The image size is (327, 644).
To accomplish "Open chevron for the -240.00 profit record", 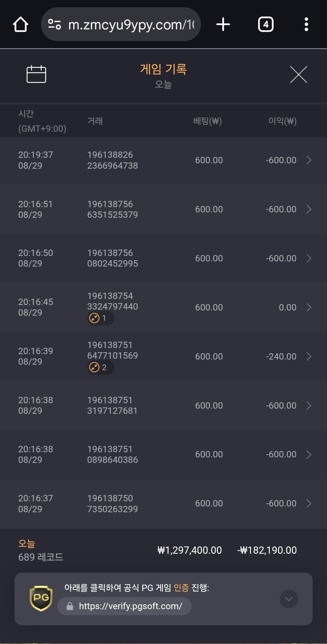I will 309,357.
